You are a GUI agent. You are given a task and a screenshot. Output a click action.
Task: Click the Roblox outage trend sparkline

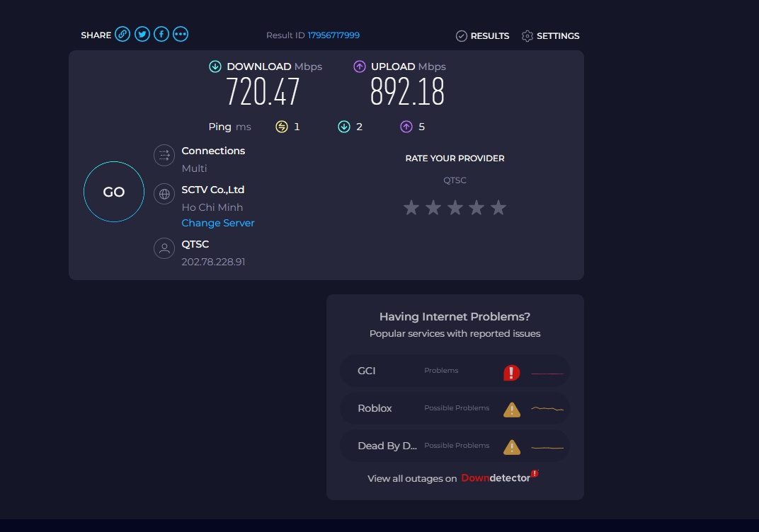click(547, 409)
